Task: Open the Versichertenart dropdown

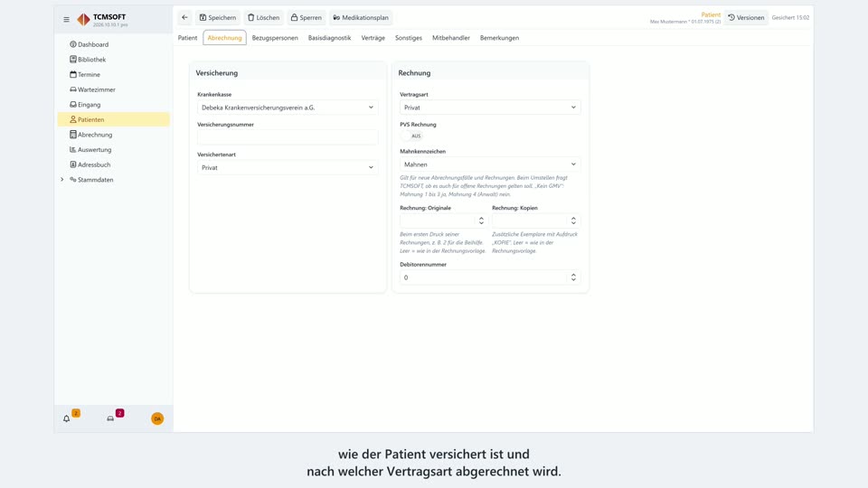Action: coord(288,168)
